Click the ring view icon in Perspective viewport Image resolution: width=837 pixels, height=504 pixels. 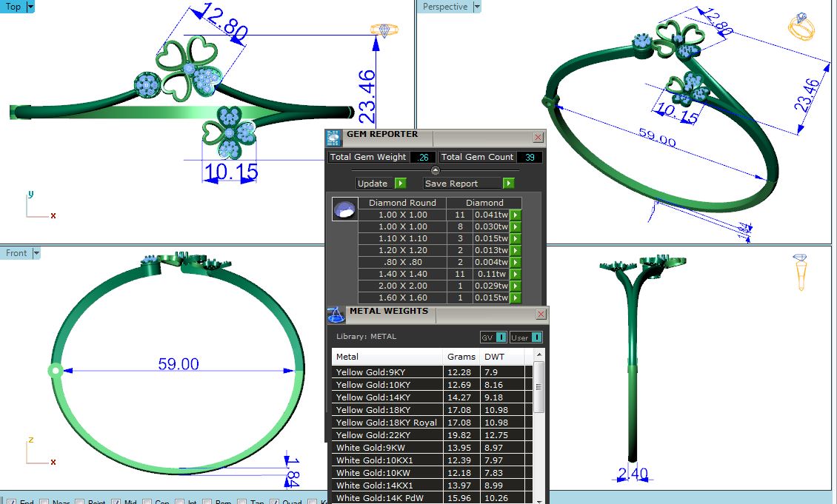click(801, 27)
